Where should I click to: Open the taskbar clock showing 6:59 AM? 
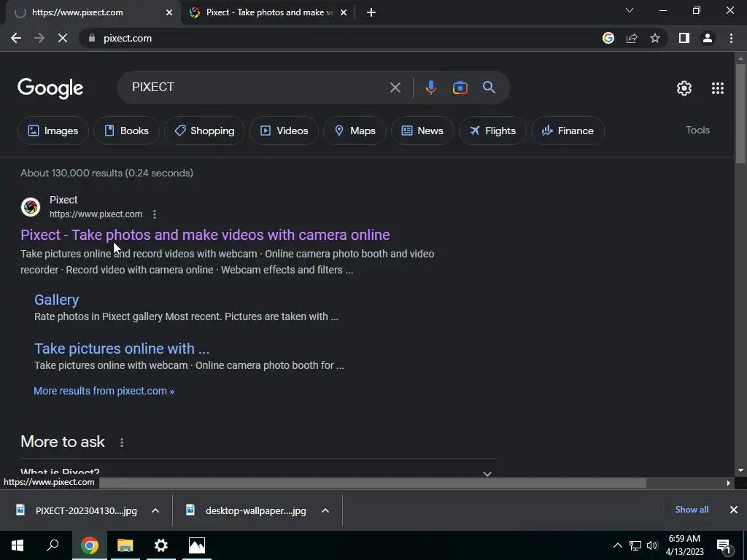pyautogui.click(x=684, y=545)
